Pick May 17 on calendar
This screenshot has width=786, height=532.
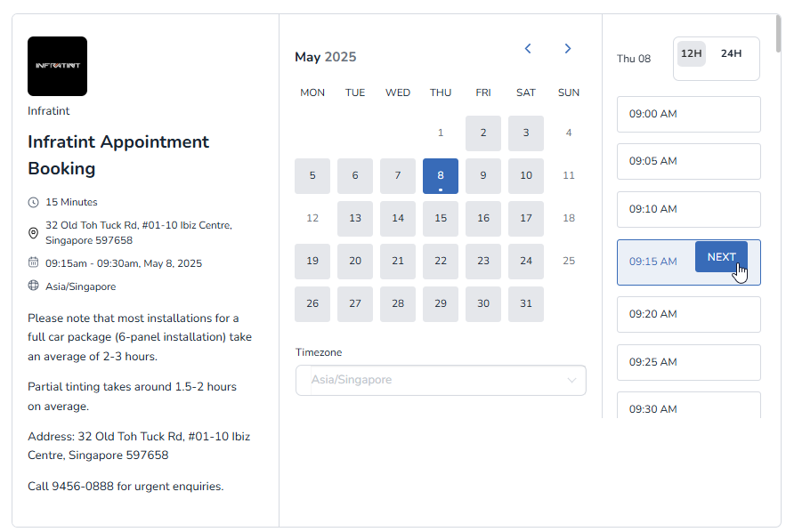pyautogui.click(x=526, y=219)
